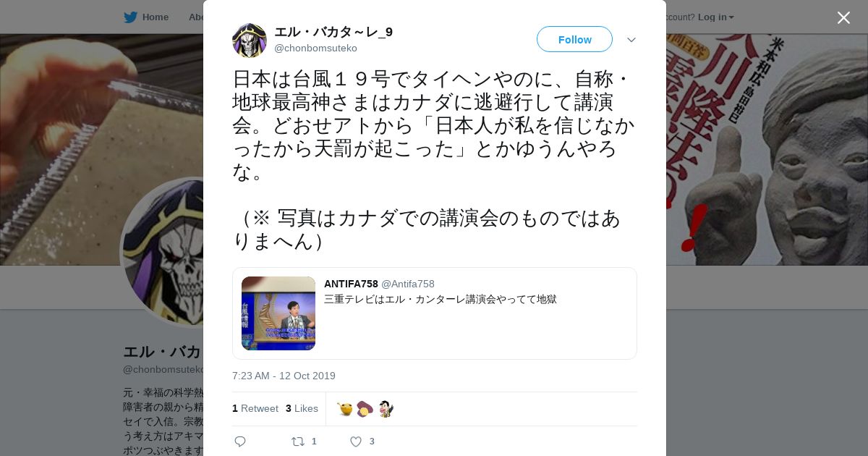Like the tweet with the heart icon
The width and height of the screenshot is (868, 456).
(x=356, y=442)
